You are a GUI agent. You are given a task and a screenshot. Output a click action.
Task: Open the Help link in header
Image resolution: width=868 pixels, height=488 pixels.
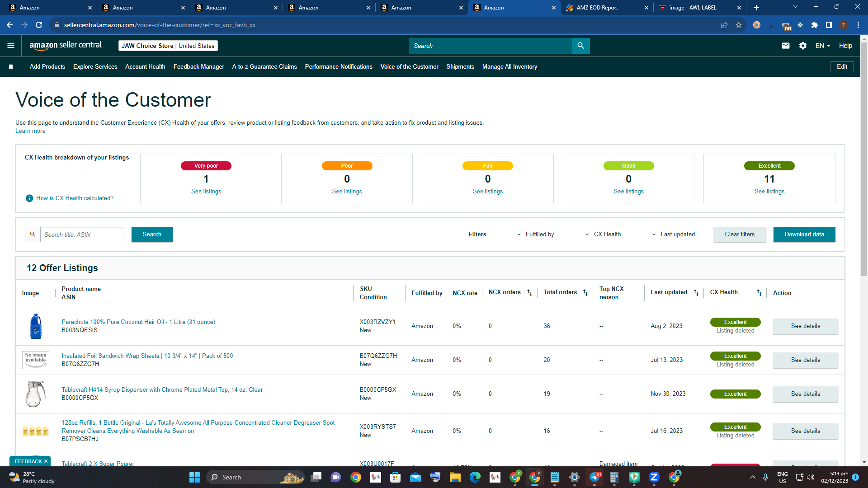[845, 46]
